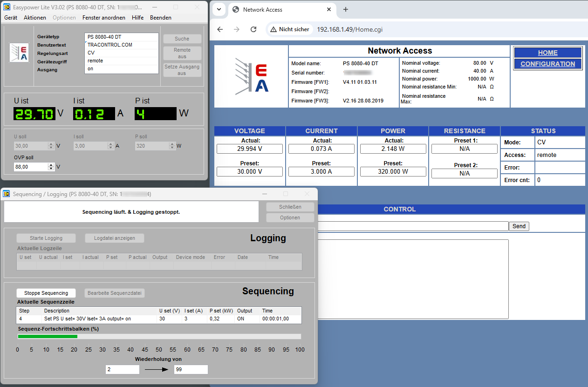The height and width of the screenshot is (387, 588).
Task: Open the Aktionen menu
Action: pos(35,18)
